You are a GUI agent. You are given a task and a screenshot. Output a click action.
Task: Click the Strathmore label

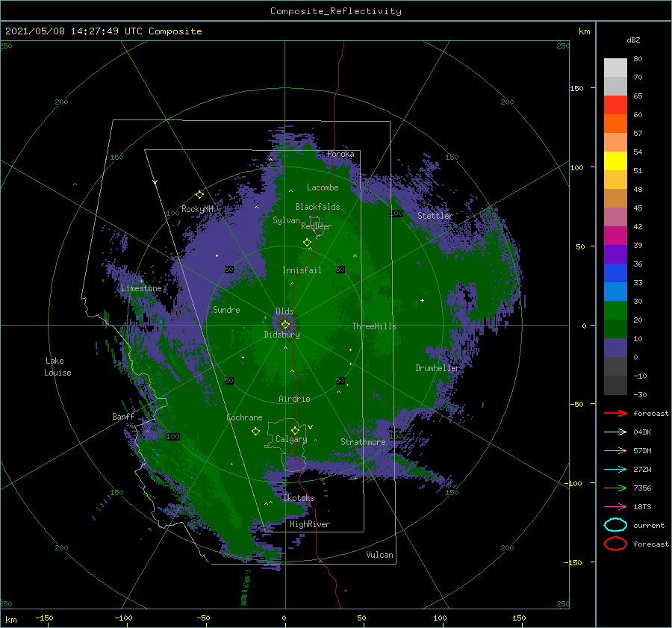tap(363, 442)
